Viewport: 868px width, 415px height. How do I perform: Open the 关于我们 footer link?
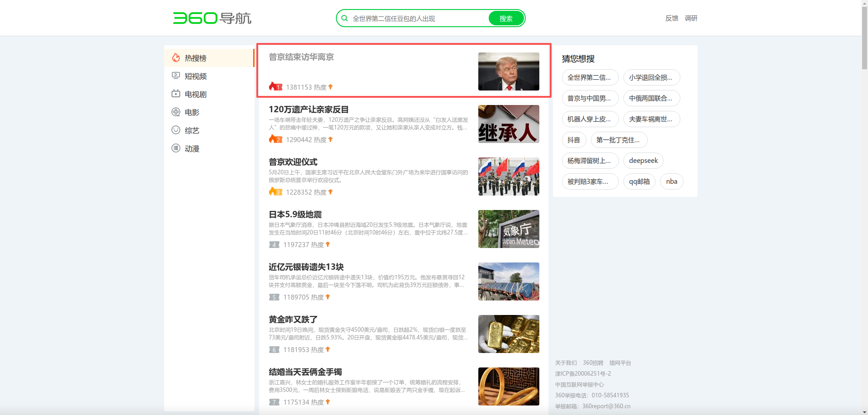(566, 363)
